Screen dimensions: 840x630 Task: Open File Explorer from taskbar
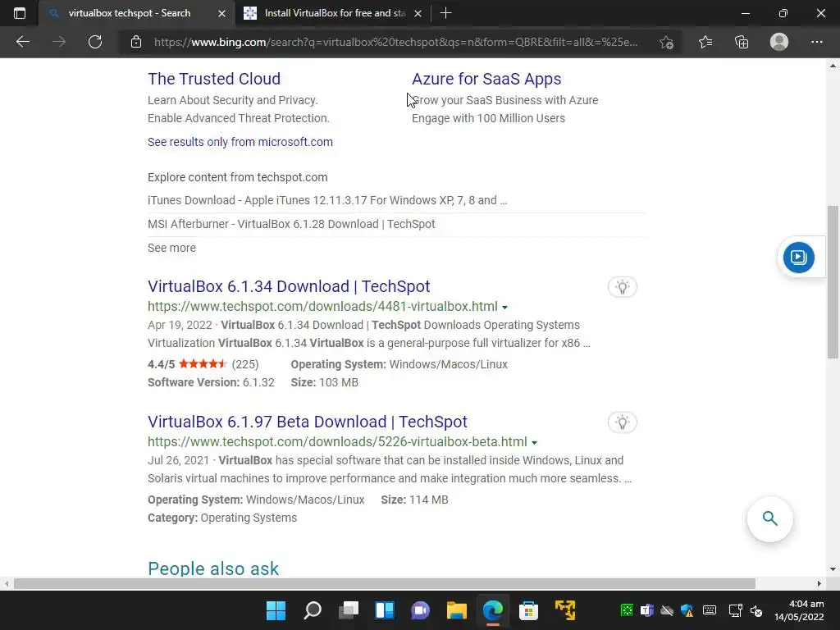(x=456, y=610)
